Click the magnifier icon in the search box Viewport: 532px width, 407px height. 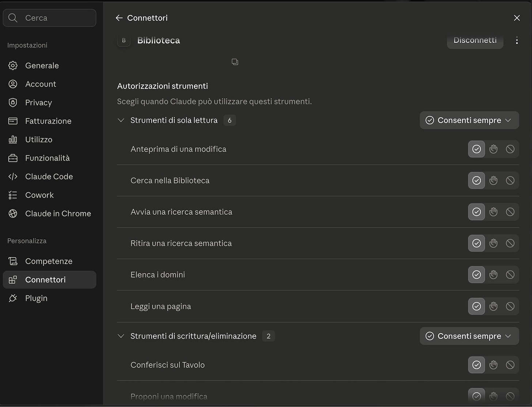point(13,18)
